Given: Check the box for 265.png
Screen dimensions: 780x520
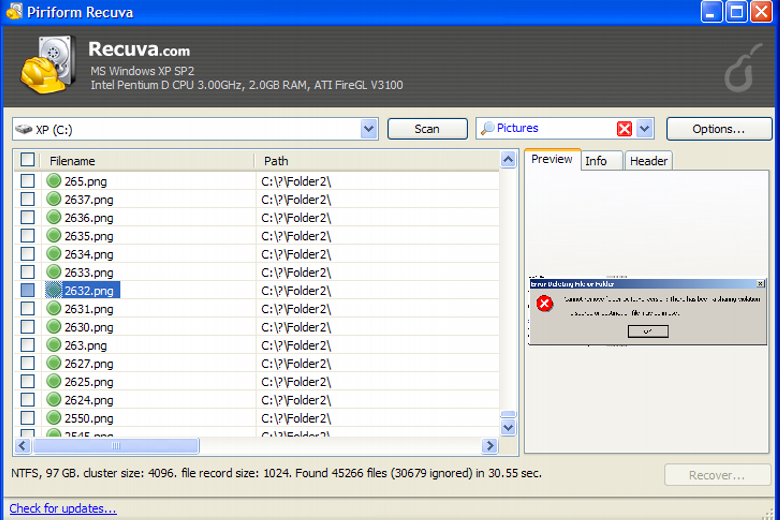Looking at the screenshot, I should pos(27,181).
